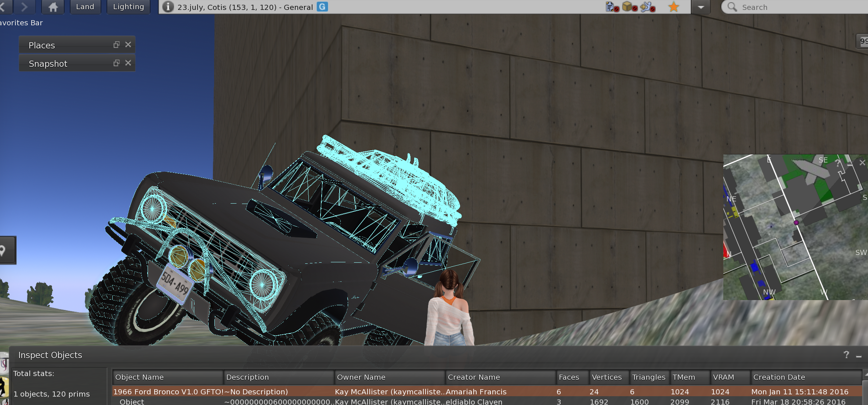868x405 pixels.
Task: Click the Lighting button
Action: [x=129, y=7]
